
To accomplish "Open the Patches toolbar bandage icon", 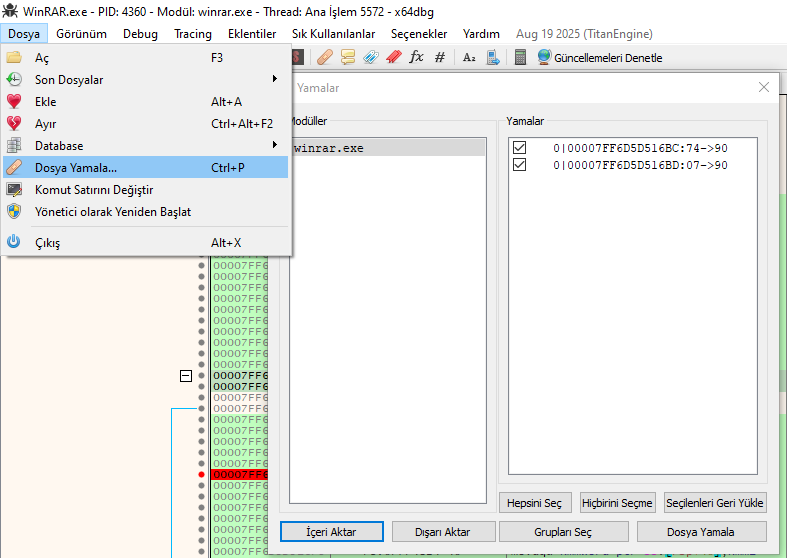I will click(x=325, y=57).
